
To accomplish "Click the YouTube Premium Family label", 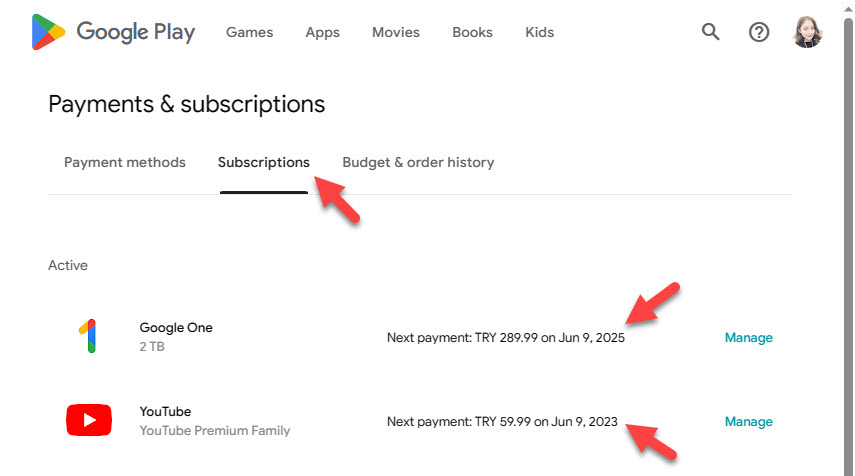I will tap(215, 431).
